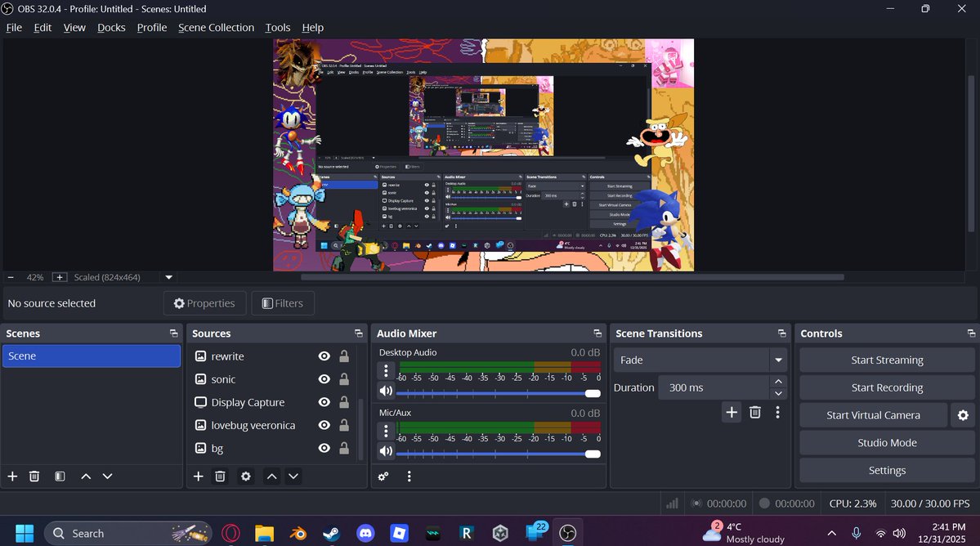
Task: Open Desktop Audio options three-dot menu
Action: pos(386,370)
